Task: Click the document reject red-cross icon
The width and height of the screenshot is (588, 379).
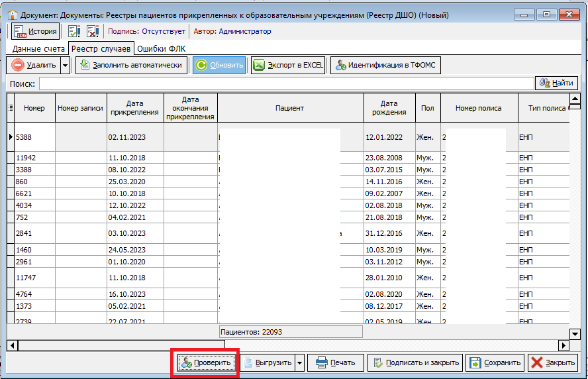Action: (93, 32)
